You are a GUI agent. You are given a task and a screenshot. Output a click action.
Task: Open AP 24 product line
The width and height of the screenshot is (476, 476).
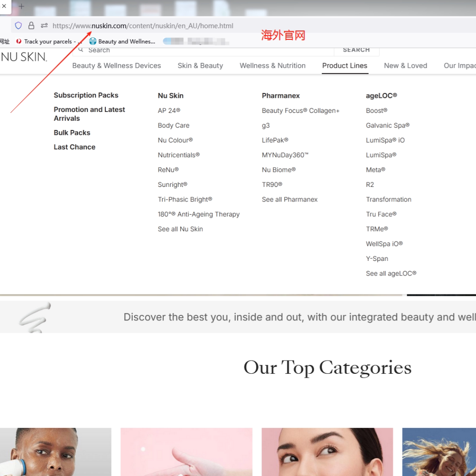click(169, 111)
